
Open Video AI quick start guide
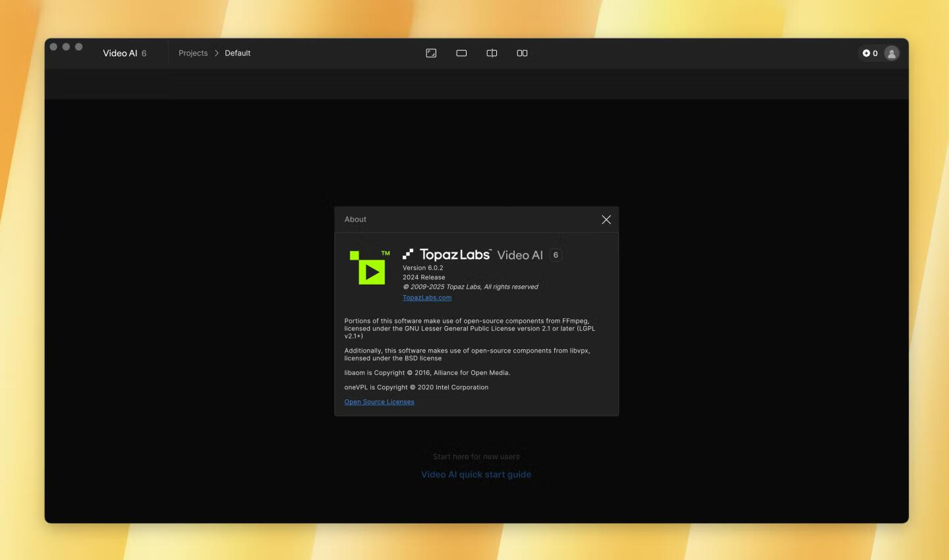click(476, 474)
